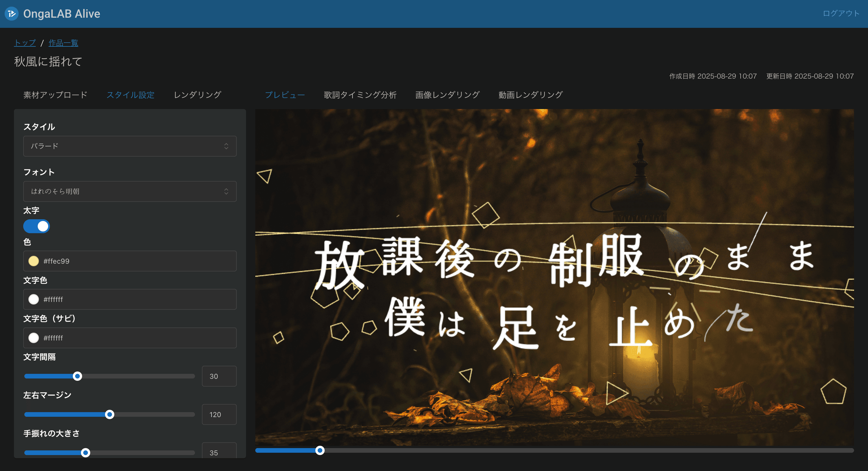
Task: Open the スタイル dropdown chevron icon
Action: [x=226, y=146]
